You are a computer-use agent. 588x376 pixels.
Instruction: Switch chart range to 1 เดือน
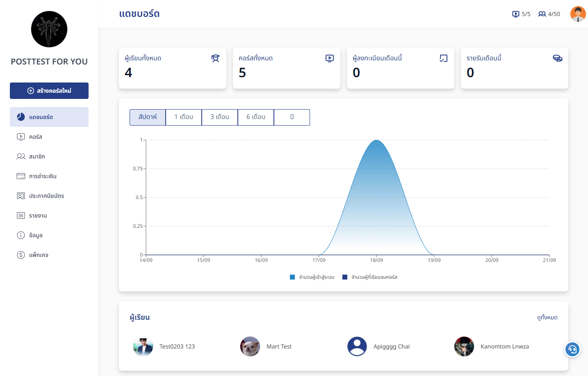point(184,117)
